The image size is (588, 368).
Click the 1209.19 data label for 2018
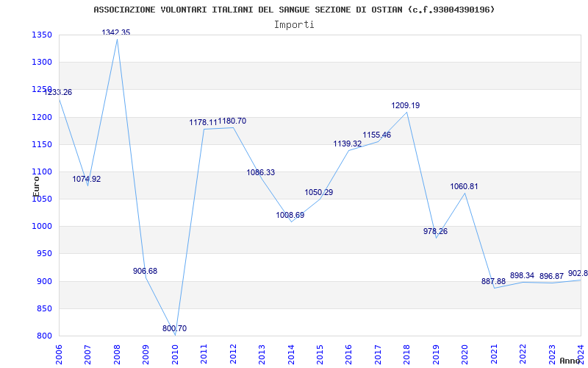click(406, 105)
